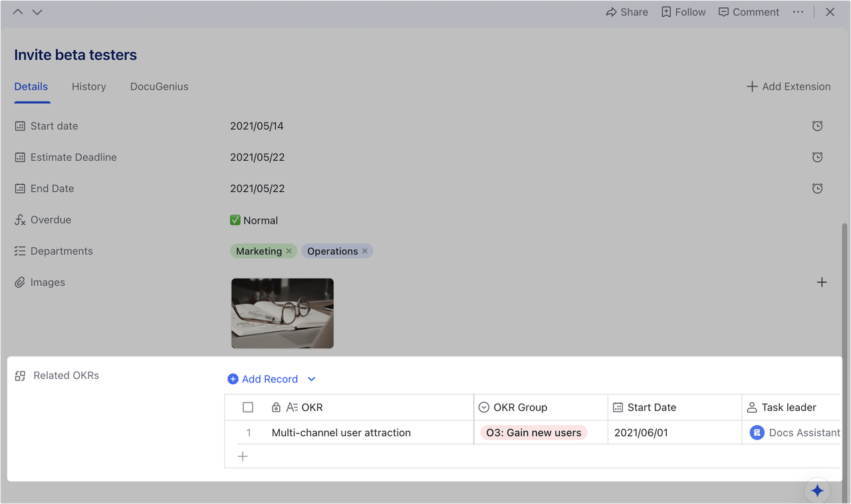Set reminder for Start date alarm icon

[x=817, y=126]
